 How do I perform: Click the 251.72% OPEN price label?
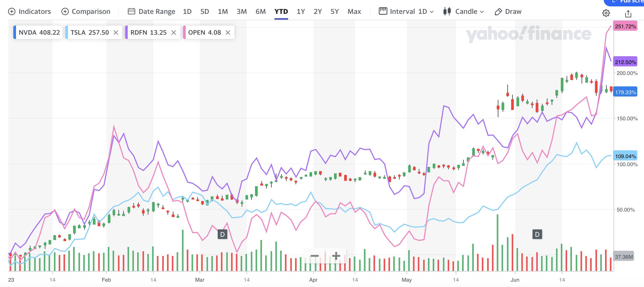tap(625, 26)
